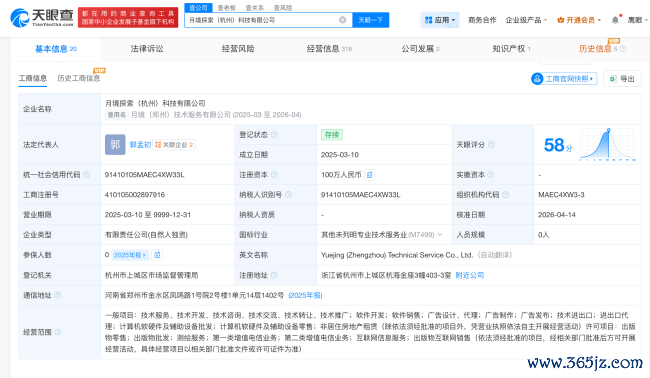Click help icon next to 天眼评分
The image size is (650, 378).
coord(491,145)
